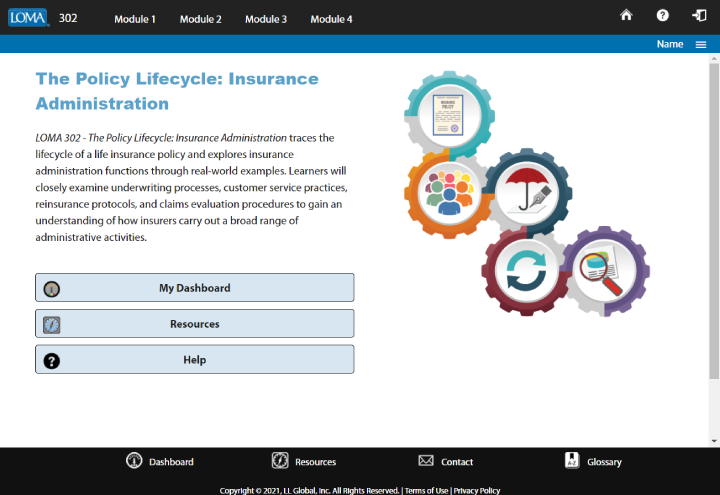
Task: Go to the Home icon
Action: click(x=626, y=15)
